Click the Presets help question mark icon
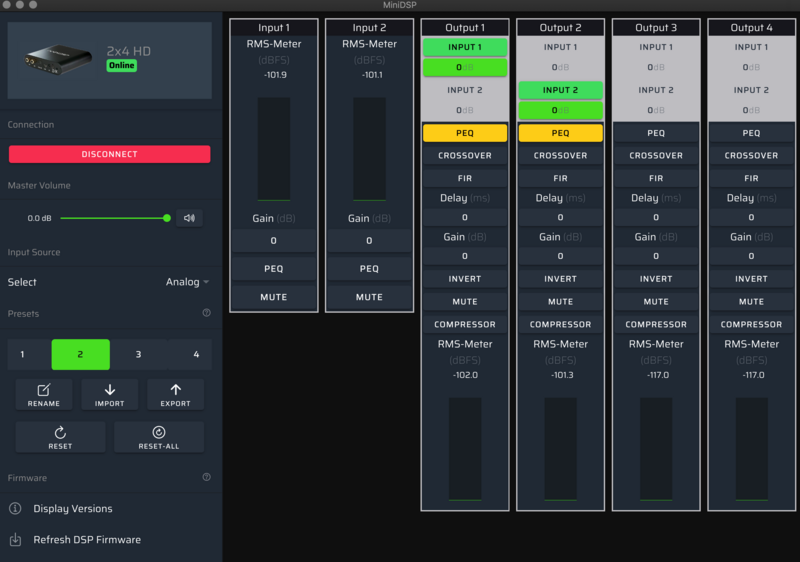Screen dimensions: 800x562 206,313
